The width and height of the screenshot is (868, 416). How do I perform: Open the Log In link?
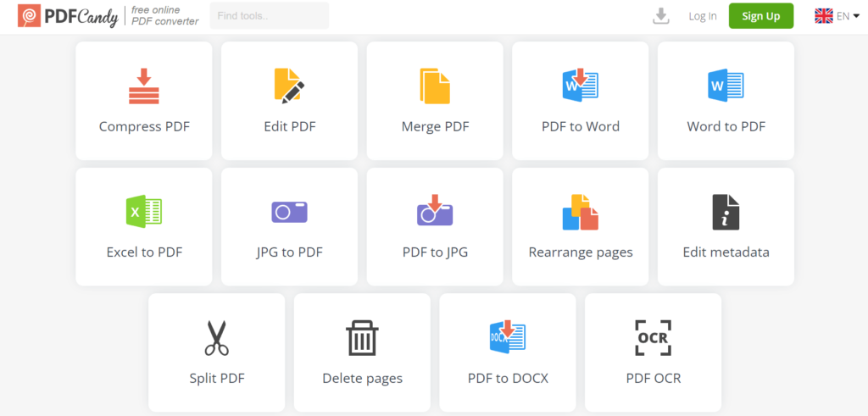click(x=703, y=16)
